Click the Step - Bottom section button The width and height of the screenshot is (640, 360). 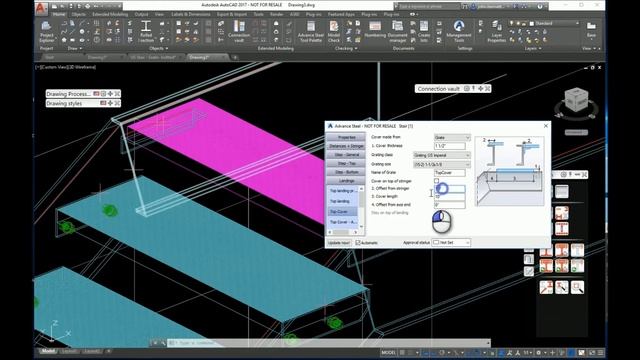coord(347,172)
